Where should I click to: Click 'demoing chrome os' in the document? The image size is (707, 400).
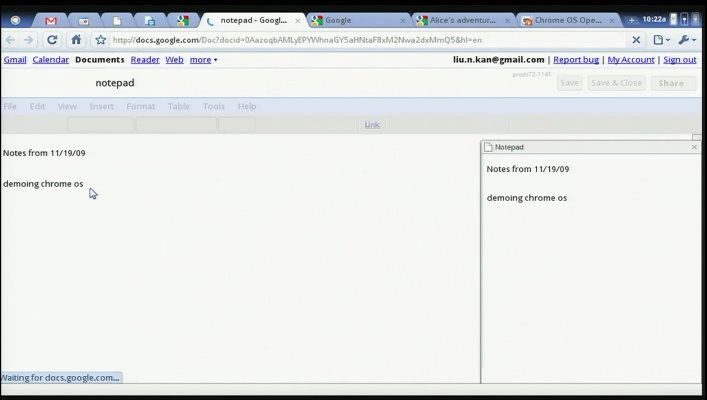coord(43,184)
